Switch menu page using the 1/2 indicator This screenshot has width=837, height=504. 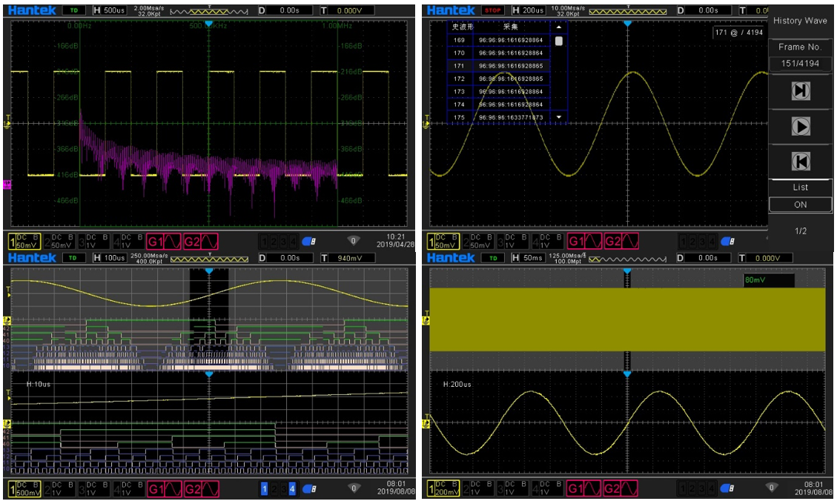tap(801, 231)
